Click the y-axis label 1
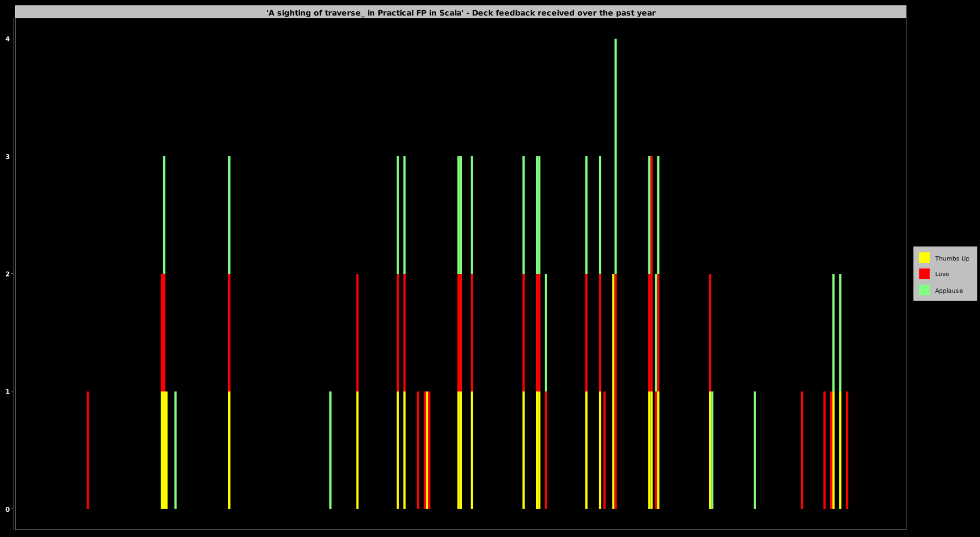 (x=8, y=391)
